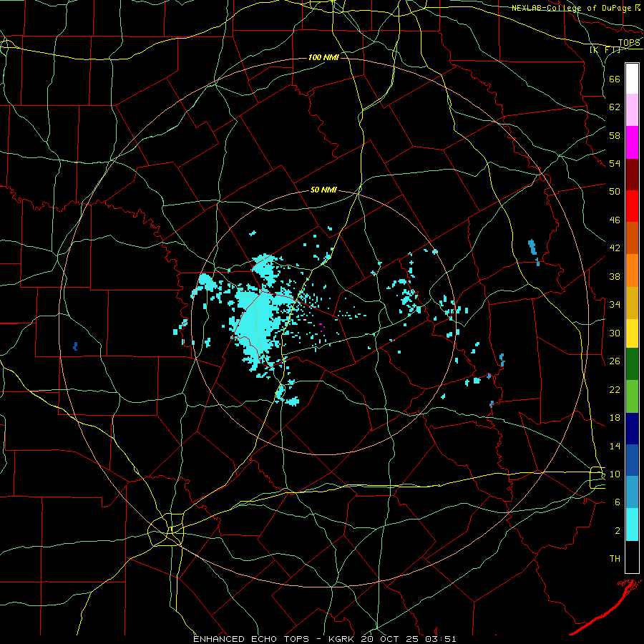Click the gold legend color block
Viewport: 644px width, 644px height.
coord(632,303)
